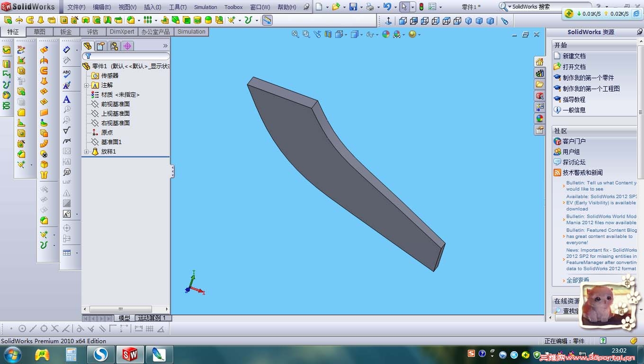Open the Appearances task pane icon
Image resolution: width=644 pixels, height=364 pixels.
coord(540,118)
